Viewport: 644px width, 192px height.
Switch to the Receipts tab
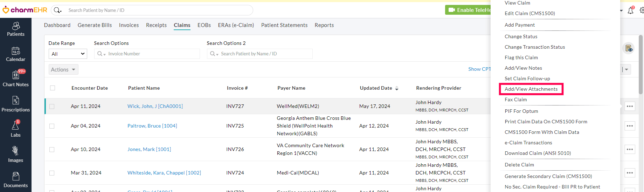(x=156, y=25)
